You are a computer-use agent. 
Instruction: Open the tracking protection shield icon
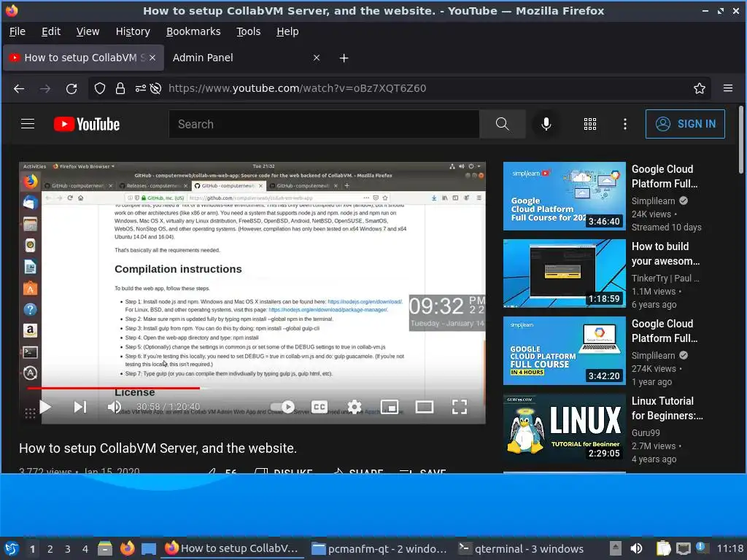click(99, 88)
